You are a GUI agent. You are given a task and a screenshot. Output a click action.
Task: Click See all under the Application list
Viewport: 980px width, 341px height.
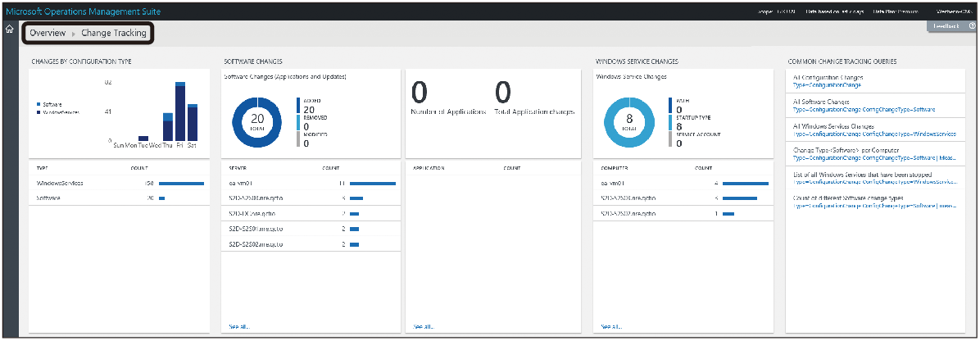click(x=424, y=325)
